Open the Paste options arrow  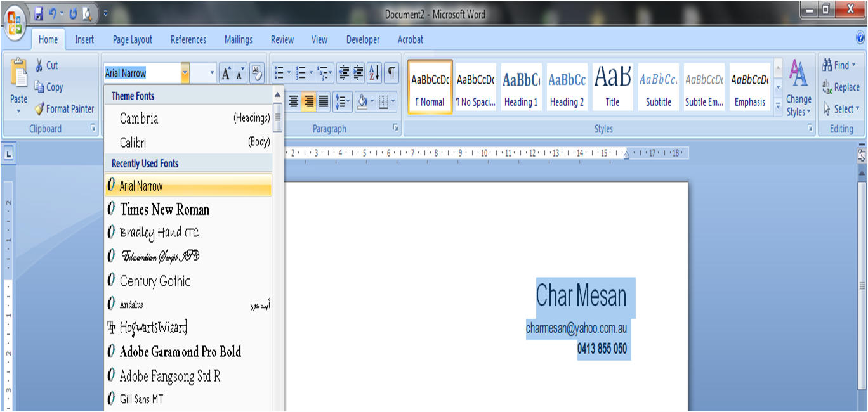pos(18,110)
